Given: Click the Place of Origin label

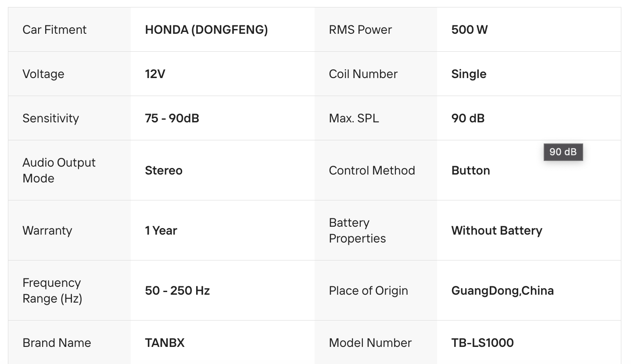Looking at the screenshot, I should tap(368, 291).
